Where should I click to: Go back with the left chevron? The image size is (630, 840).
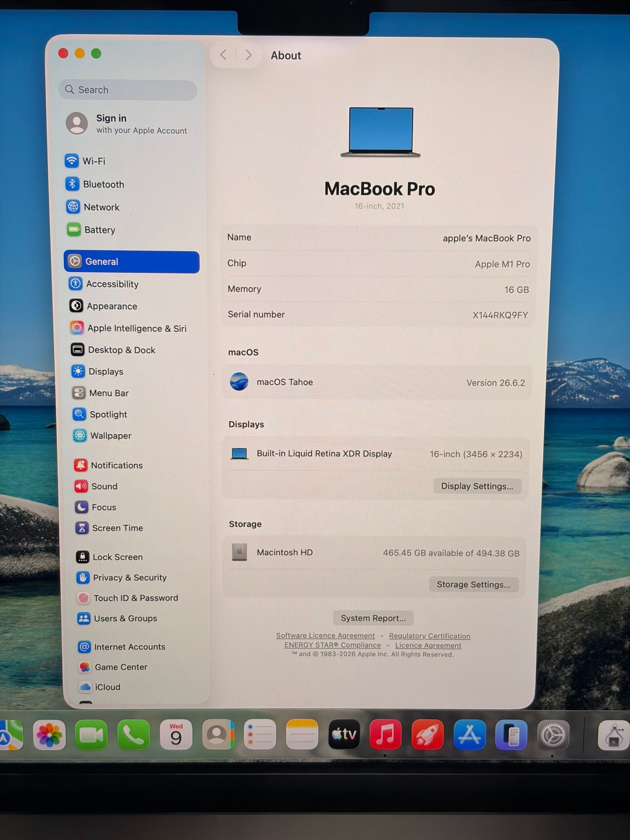[223, 55]
